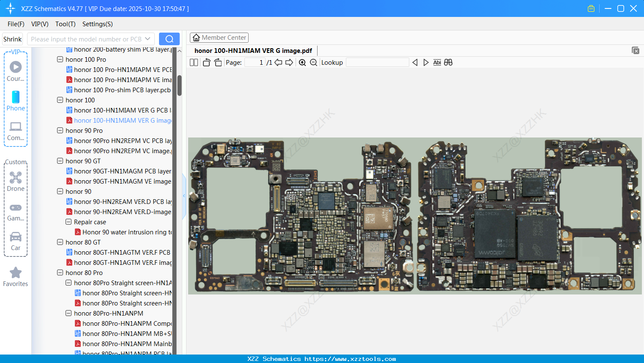Image resolution: width=644 pixels, height=363 pixels.
Task: Open the Game console category
Action: pos(16,212)
